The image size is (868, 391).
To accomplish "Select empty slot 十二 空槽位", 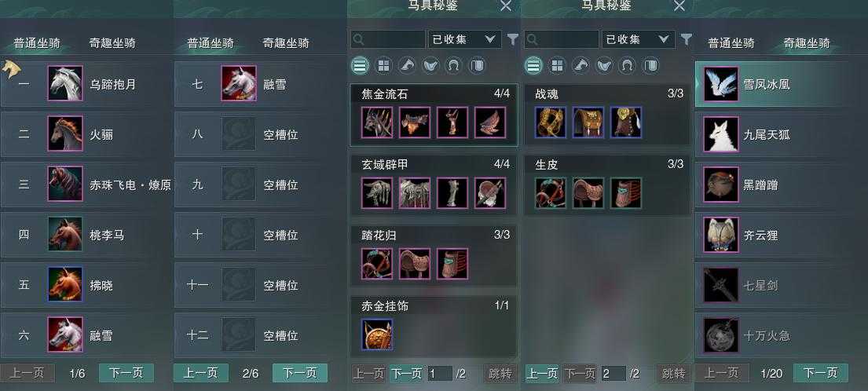I will (x=260, y=335).
